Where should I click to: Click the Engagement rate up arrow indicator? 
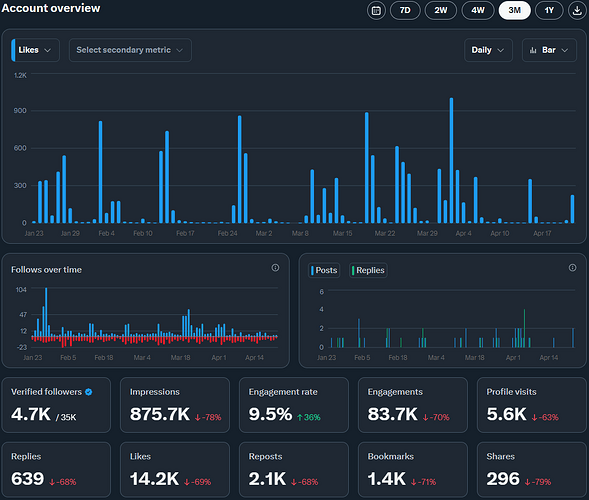tap(300, 417)
